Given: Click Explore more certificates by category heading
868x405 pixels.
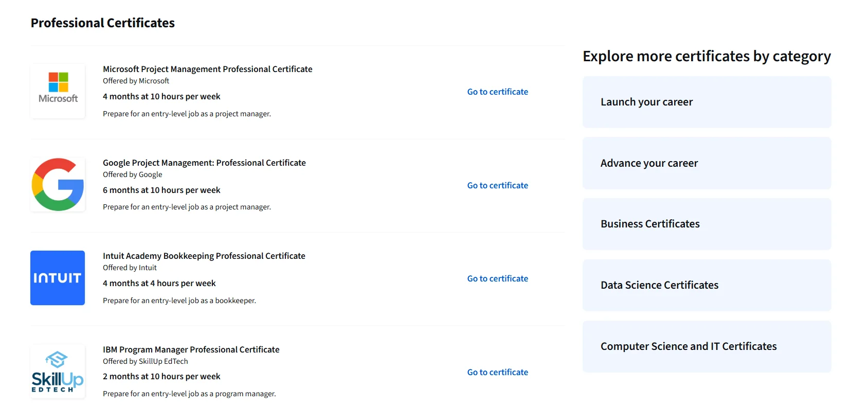Looking at the screenshot, I should point(707,56).
